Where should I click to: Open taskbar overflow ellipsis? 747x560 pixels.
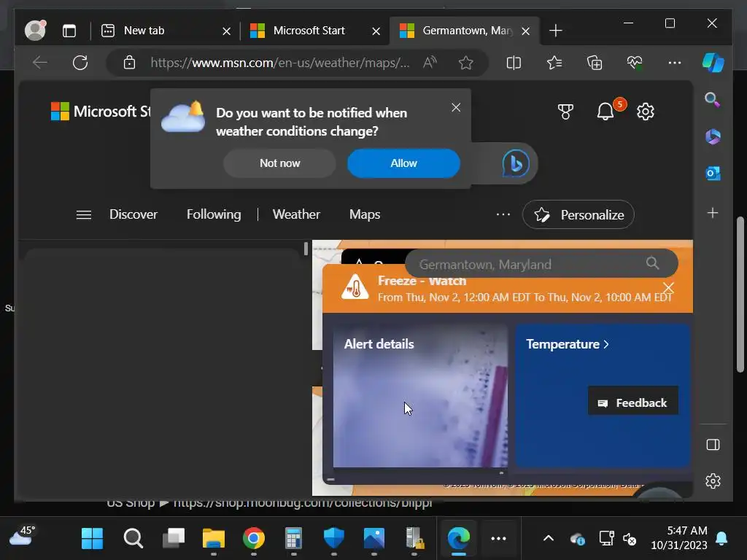pos(498,539)
